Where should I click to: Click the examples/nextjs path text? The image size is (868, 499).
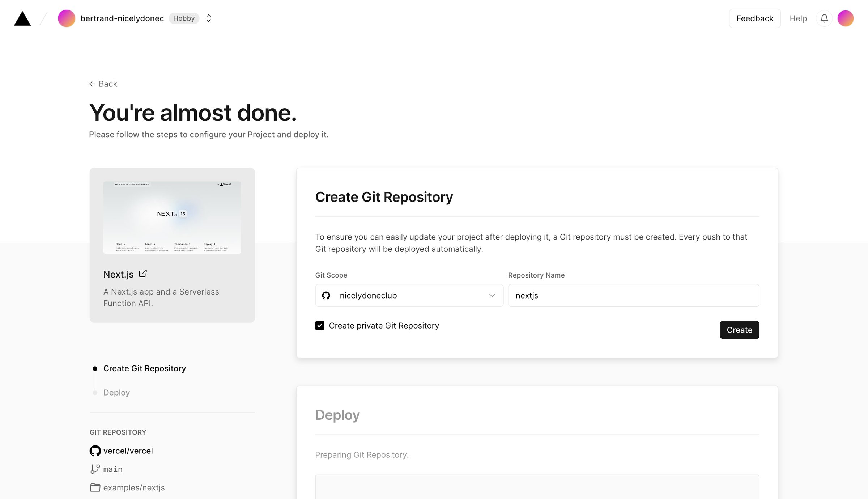pos(134,488)
